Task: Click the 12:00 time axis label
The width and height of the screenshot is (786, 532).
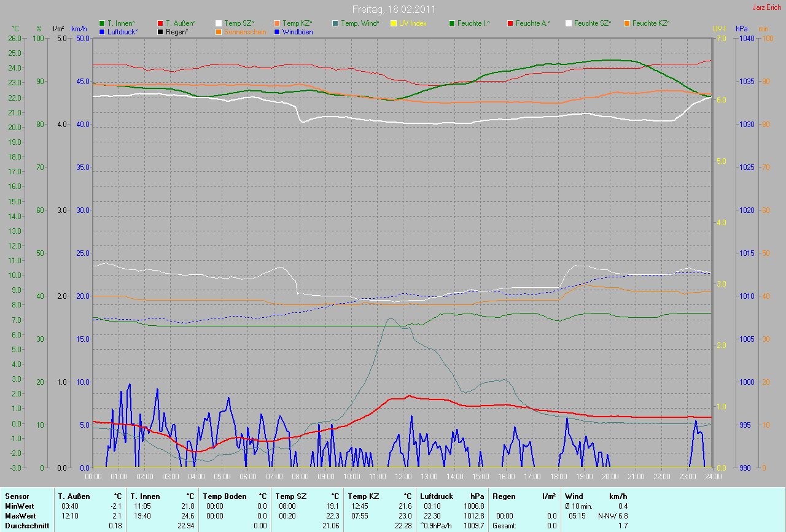Action: (403, 476)
